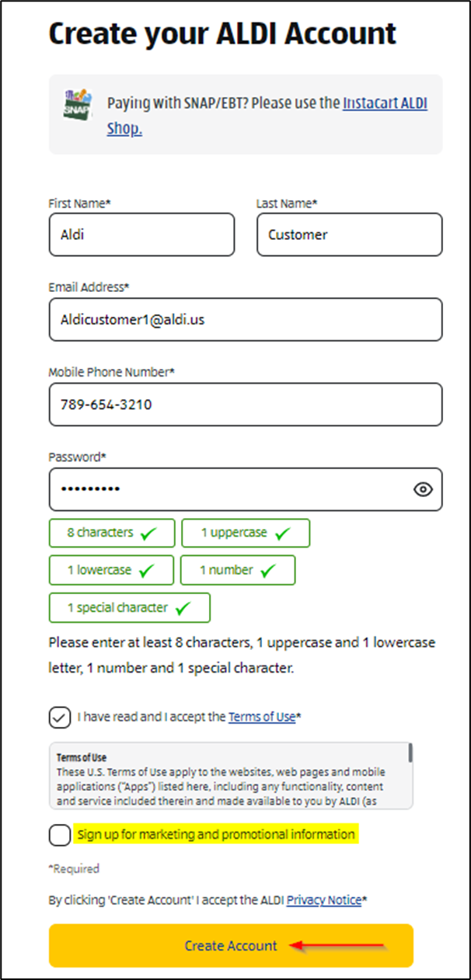The height and width of the screenshot is (980, 471).
Task: Click the 1 lowercase checkmark badge
Action: click(x=110, y=570)
